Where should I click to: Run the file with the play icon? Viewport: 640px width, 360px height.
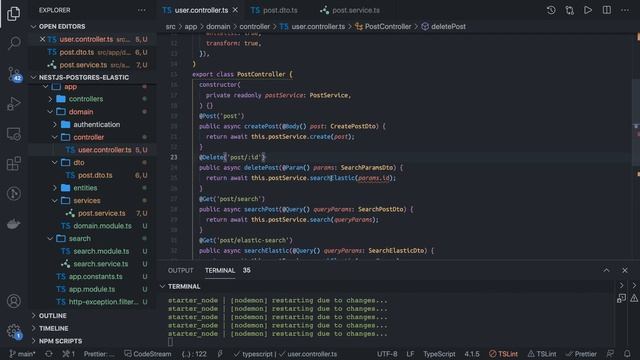click(588, 10)
